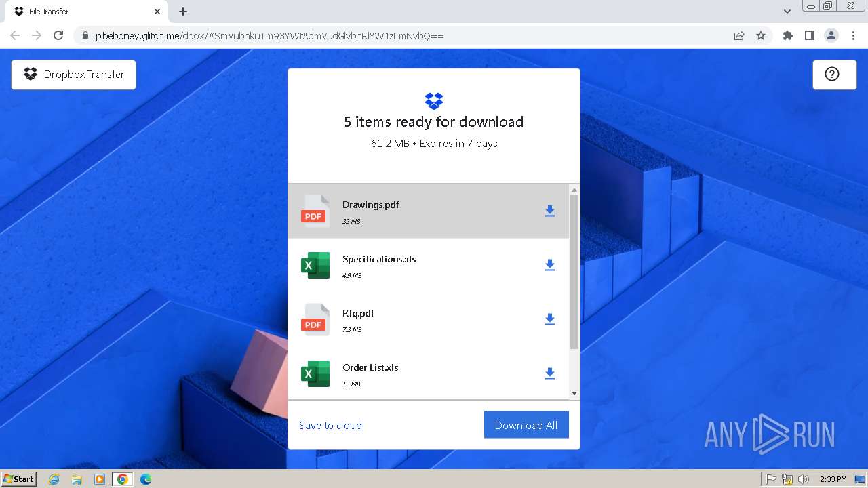Download the Rfq.pdf file
Screen dimensions: 868x488
point(550,319)
